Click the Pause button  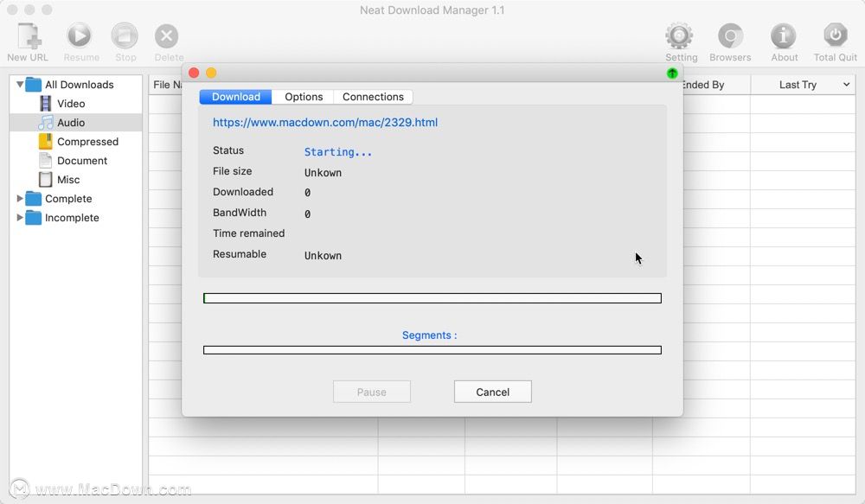[372, 392]
